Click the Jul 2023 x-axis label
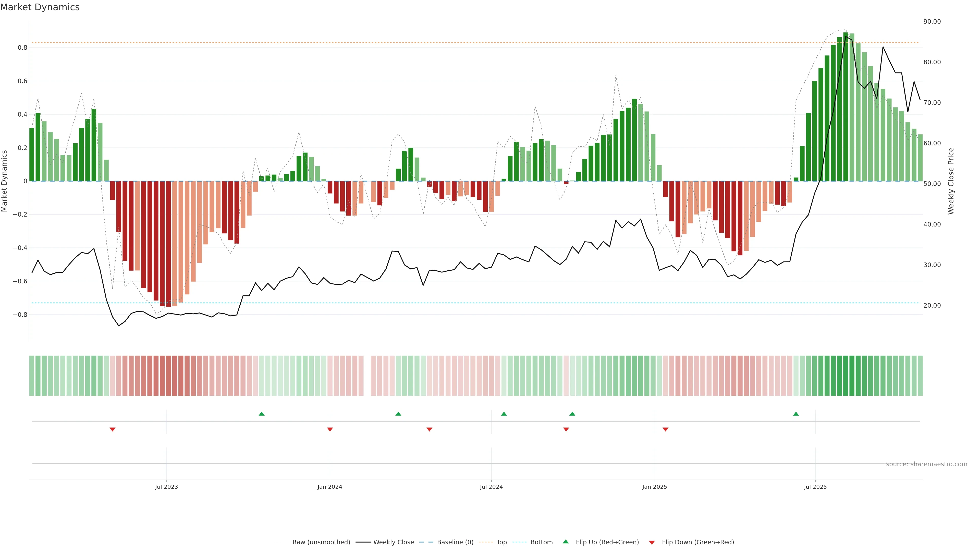980x551 pixels. tap(166, 487)
